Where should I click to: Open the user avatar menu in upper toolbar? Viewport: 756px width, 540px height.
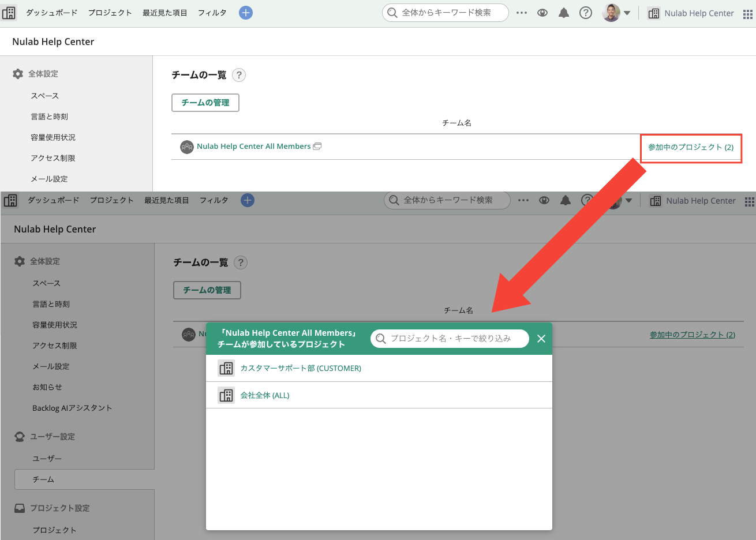tap(616, 13)
